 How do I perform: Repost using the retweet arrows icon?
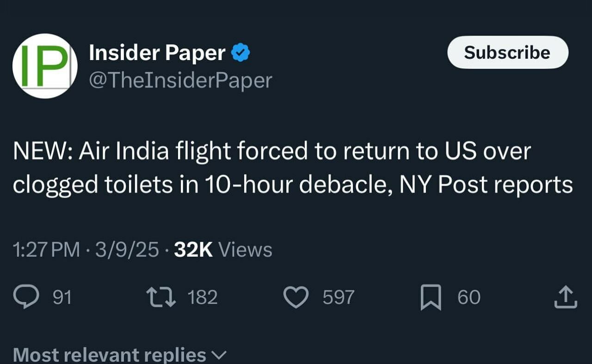click(161, 297)
